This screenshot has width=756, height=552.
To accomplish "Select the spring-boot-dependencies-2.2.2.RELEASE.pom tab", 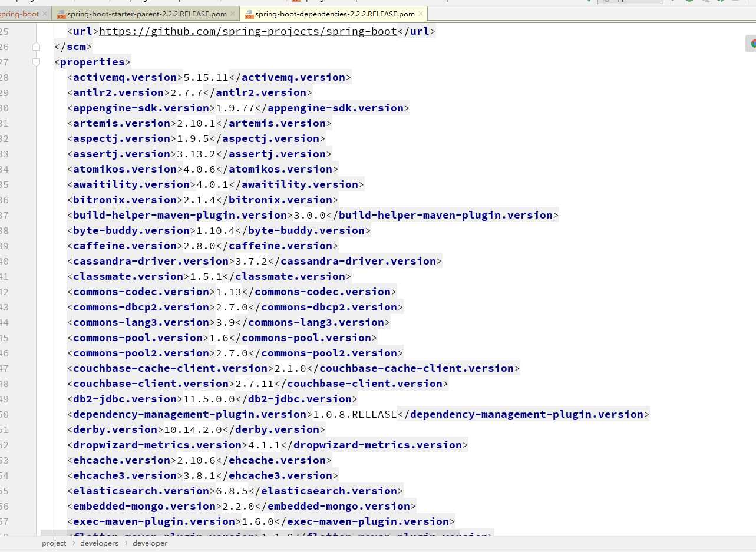I will click(x=335, y=14).
